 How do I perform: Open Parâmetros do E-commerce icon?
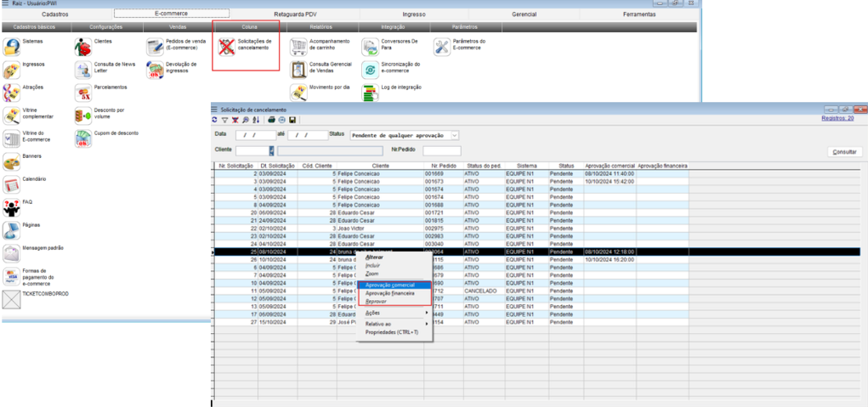442,46
